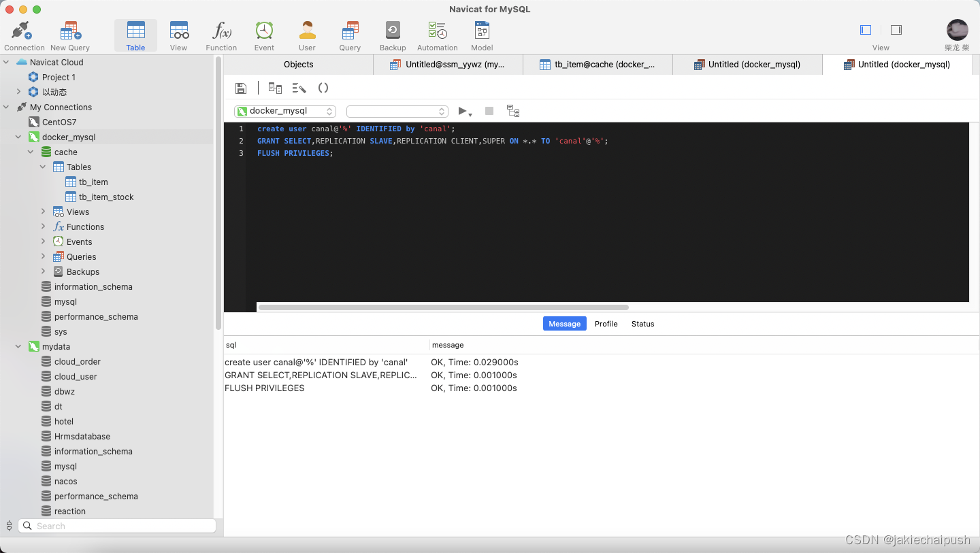
Task: Expand the Views node
Action: tap(43, 212)
